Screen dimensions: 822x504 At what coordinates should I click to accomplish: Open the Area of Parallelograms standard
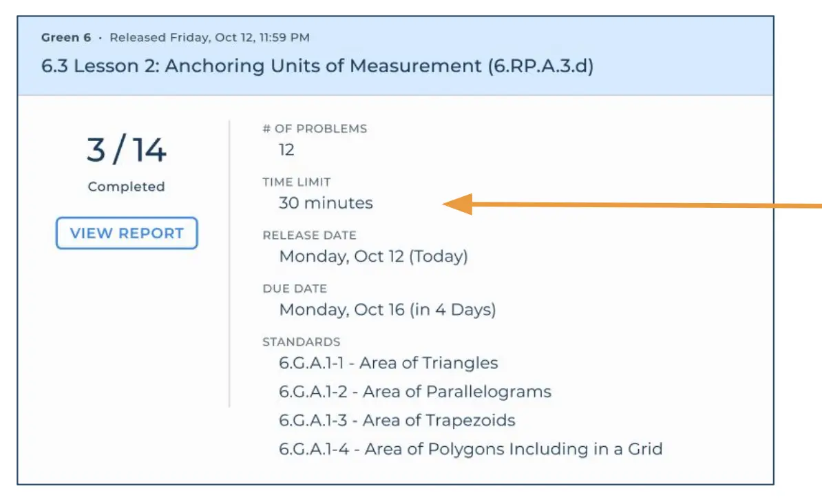414,391
